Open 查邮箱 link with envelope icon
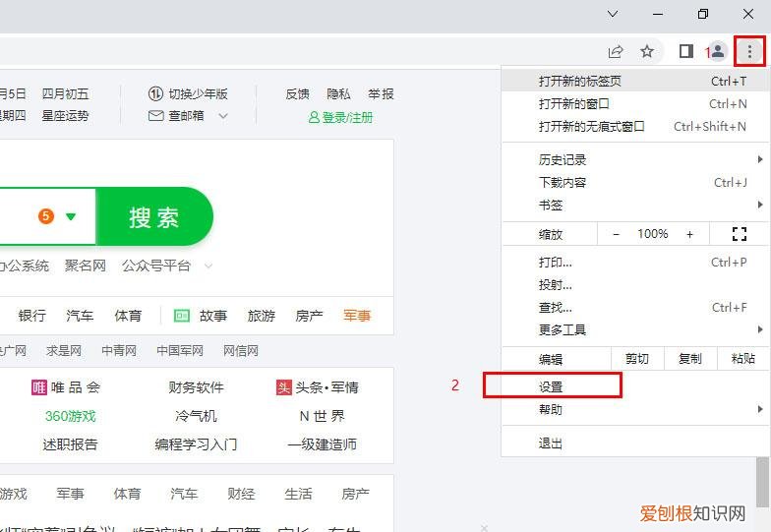 177,116
